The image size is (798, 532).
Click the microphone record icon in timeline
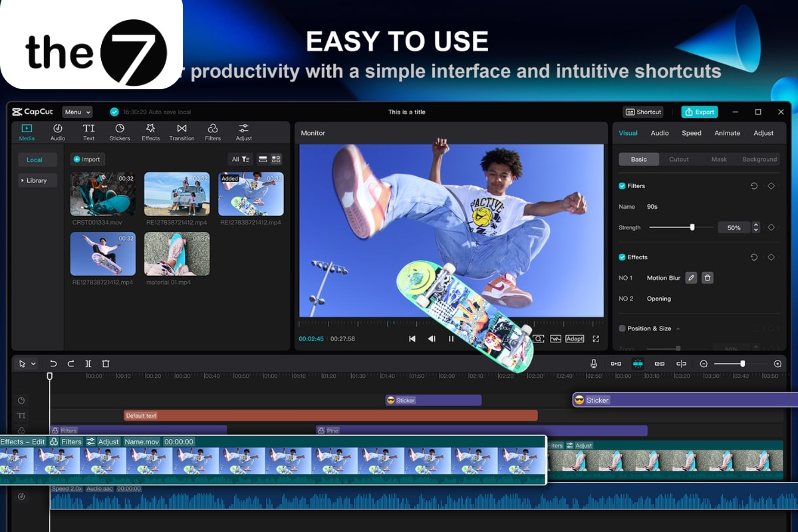(593, 364)
